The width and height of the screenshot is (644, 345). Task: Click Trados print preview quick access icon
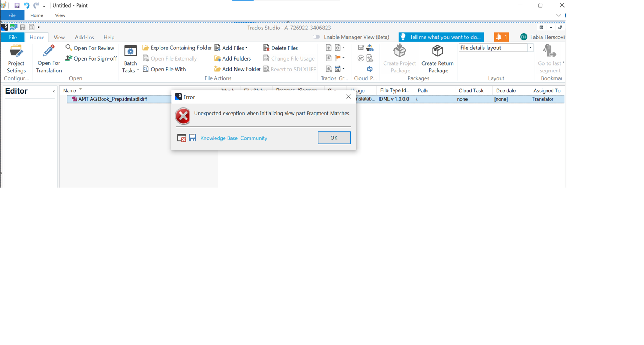point(31,27)
